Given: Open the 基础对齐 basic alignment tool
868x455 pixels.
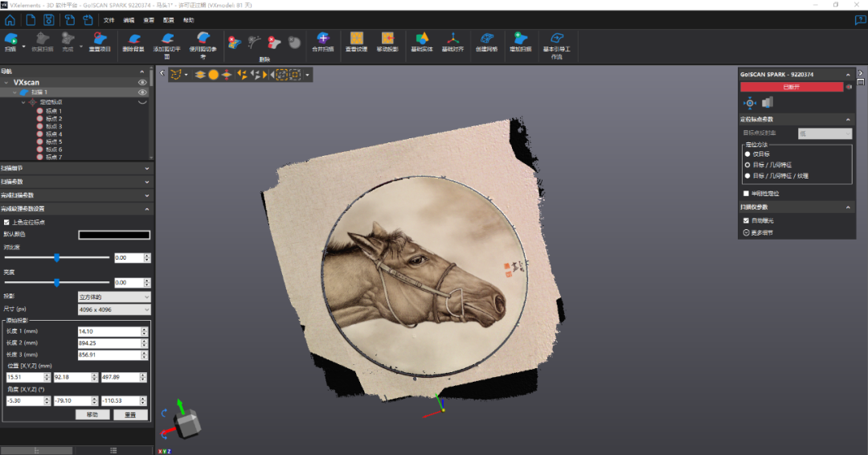Looking at the screenshot, I should coord(452,42).
